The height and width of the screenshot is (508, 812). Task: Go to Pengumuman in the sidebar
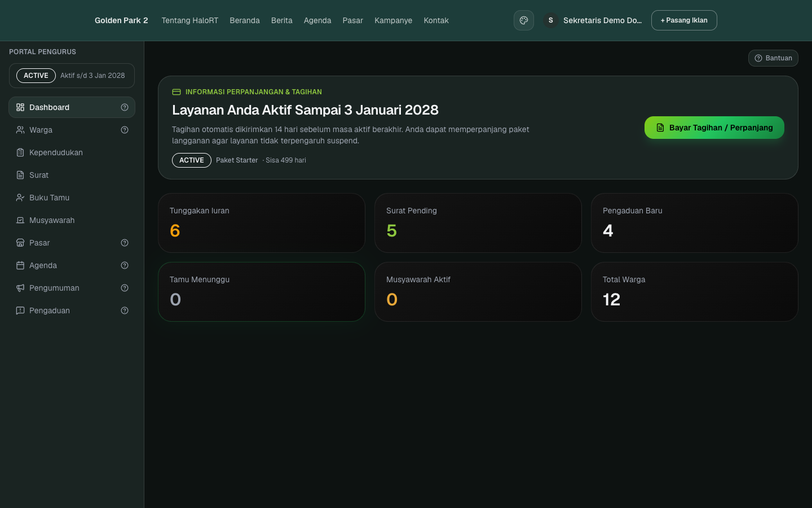(x=72, y=288)
